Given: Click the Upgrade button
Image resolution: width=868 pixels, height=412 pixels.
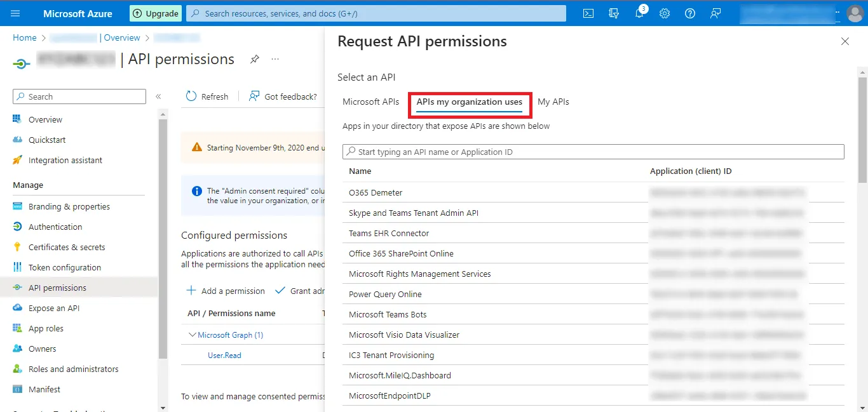Looking at the screenshot, I should point(156,13).
